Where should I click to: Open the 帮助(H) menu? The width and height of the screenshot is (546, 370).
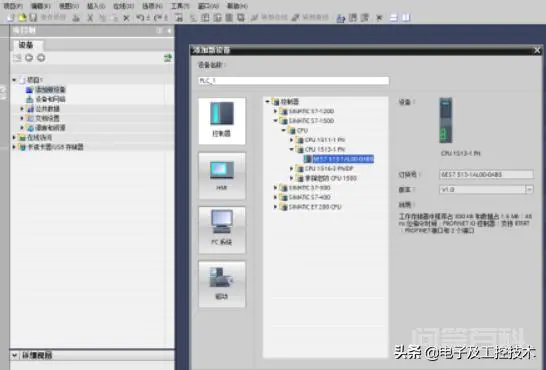click(237, 6)
